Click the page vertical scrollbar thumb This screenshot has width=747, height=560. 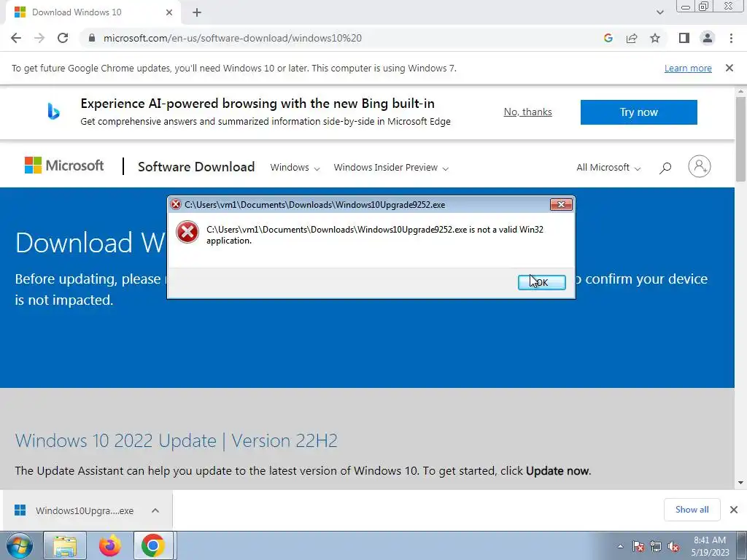741,139
